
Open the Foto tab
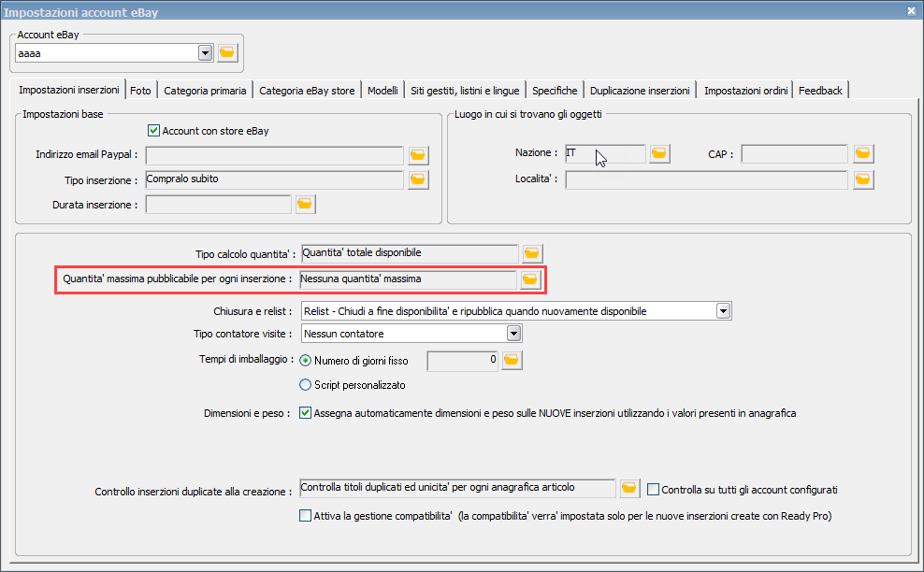[x=140, y=90]
